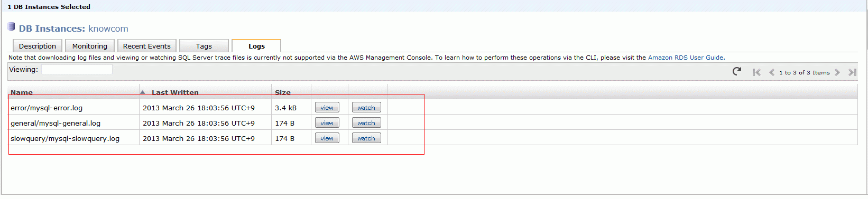Click the Viewing filter input field
The width and height of the screenshot is (868, 199).
coord(77,69)
